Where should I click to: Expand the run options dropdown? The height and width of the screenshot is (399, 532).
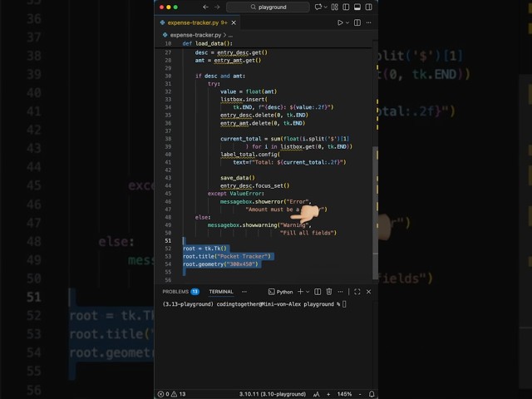pyautogui.click(x=347, y=22)
